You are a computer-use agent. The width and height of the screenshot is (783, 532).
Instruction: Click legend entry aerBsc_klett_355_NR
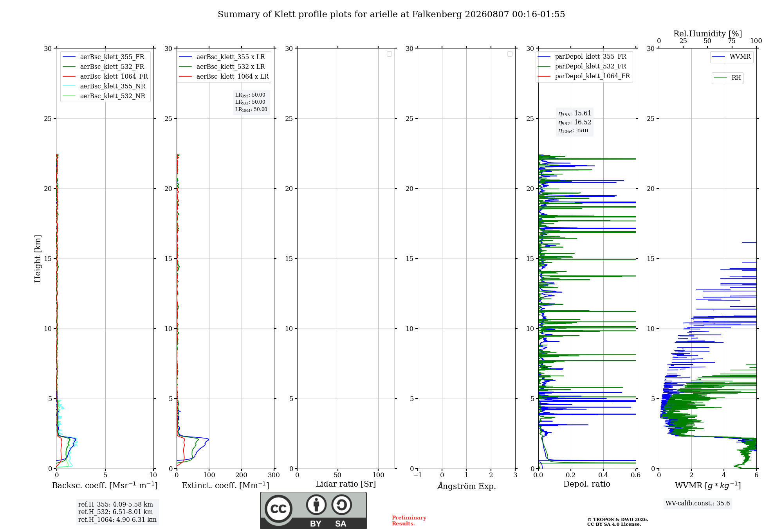[105, 86]
